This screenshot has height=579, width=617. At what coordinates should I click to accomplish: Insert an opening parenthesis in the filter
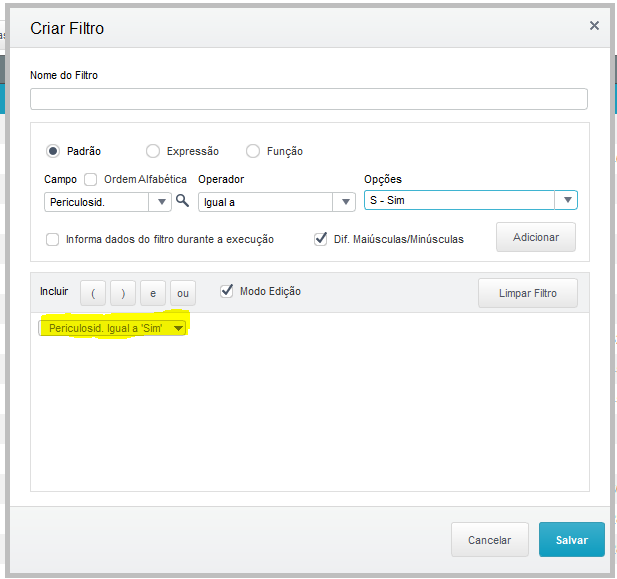tap(93, 293)
